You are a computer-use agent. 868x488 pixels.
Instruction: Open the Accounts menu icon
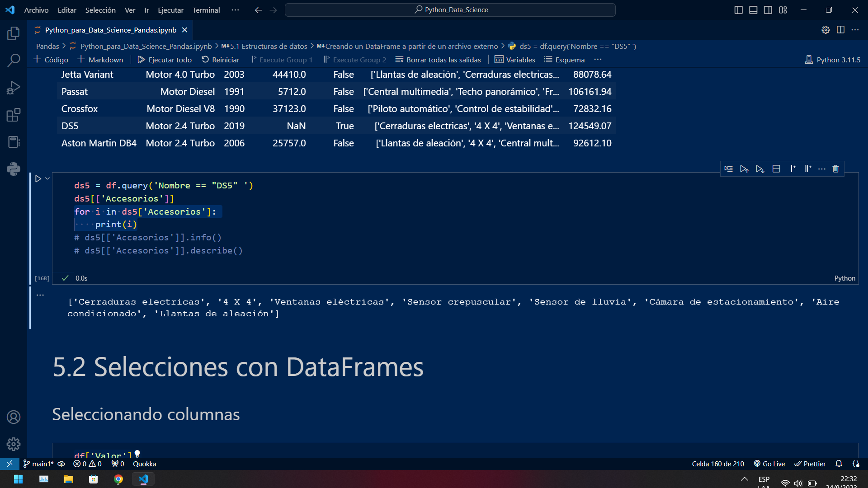coord(14,417)
